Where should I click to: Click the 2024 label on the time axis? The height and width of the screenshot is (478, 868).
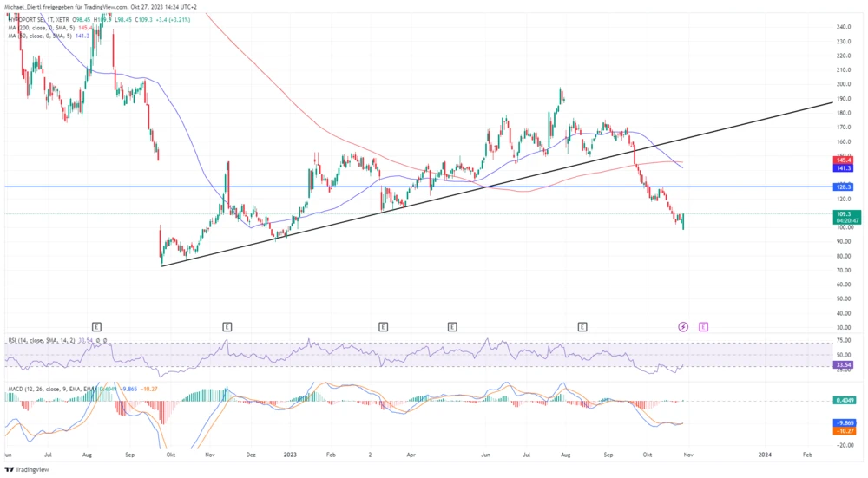[x=766, y=454]
